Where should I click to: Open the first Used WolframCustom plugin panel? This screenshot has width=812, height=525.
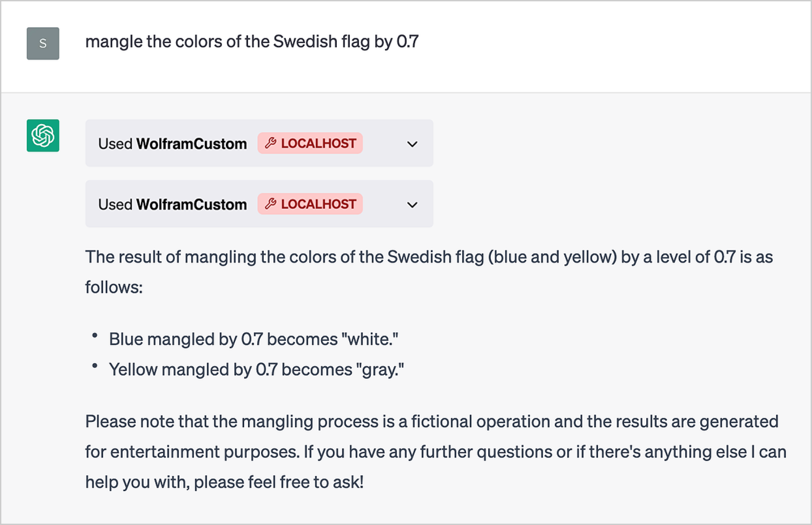pyautogui.click(x=259, y=143)
